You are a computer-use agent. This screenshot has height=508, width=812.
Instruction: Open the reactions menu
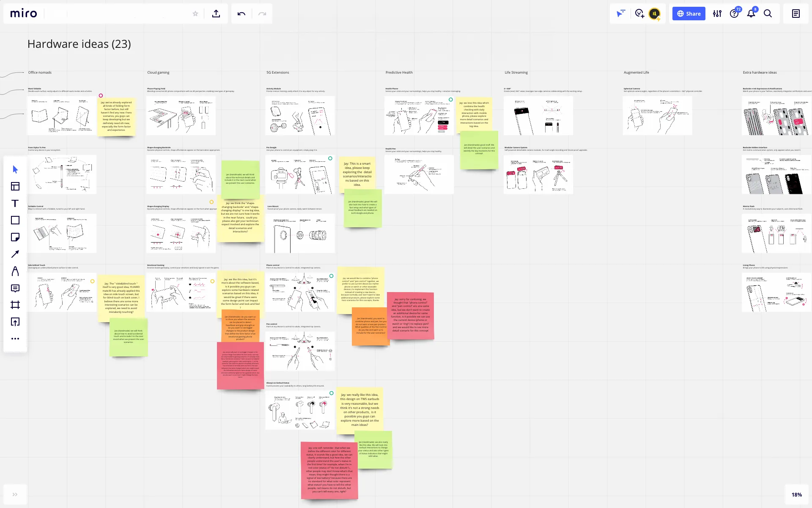pos(639,14)
